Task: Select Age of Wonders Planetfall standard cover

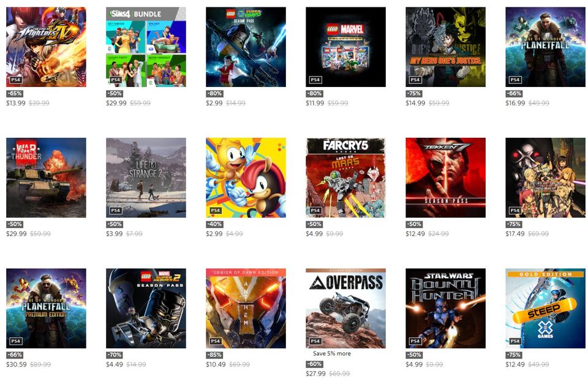Action: pos(545,47)
